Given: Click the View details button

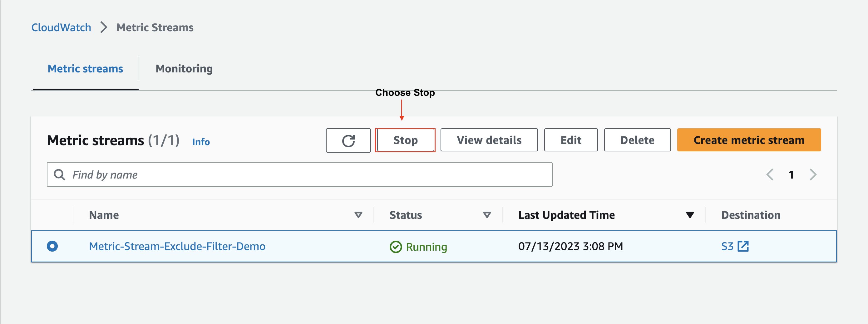Looking at the screenshot, I should [489, 140].
